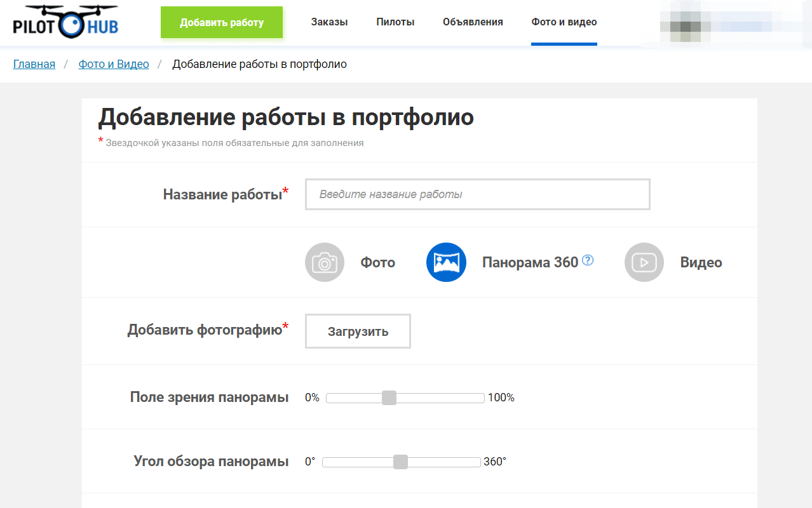Select the Фото camera icon
812x508 pixels.
[x=324, y=262]
